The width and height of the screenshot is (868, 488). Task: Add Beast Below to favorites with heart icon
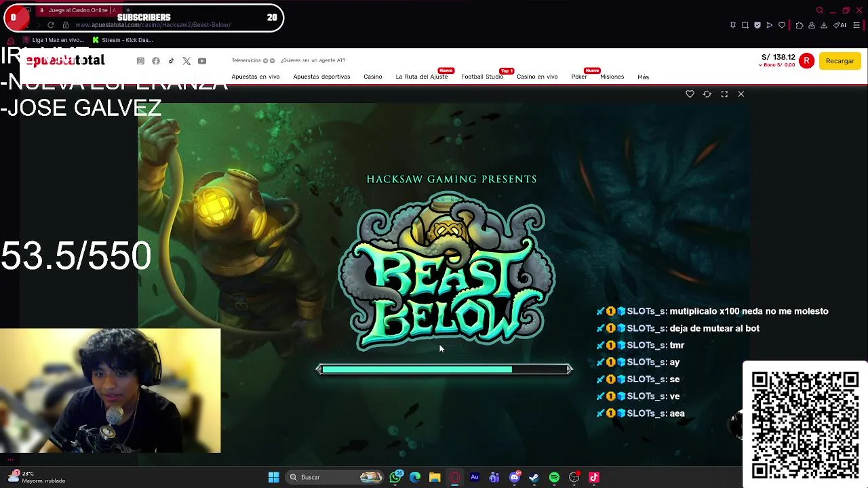click(690, 94)
